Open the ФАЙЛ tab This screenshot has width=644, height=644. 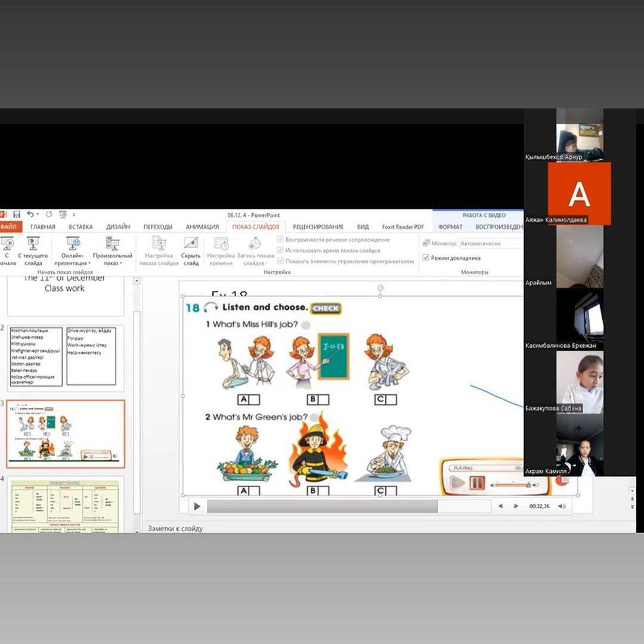click(8, 227)
